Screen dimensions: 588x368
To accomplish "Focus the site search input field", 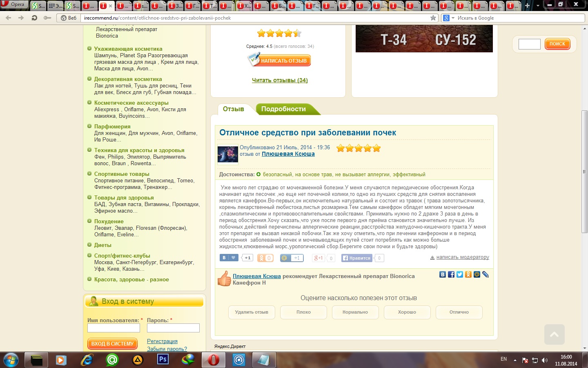I will pyautogui.click(x=530, y=44).
